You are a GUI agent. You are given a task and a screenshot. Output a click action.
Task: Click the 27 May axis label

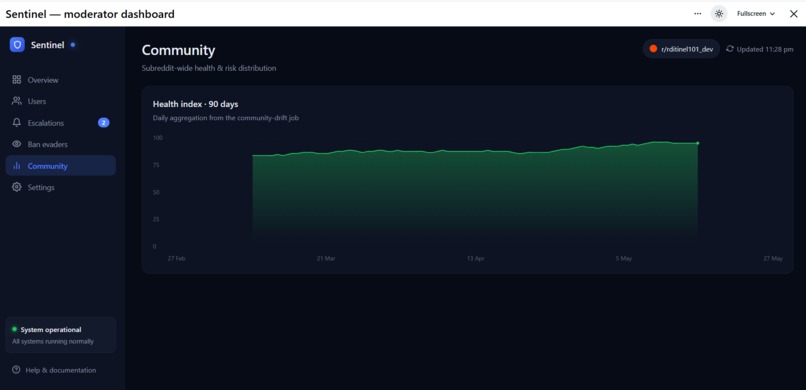click(773, 258)
